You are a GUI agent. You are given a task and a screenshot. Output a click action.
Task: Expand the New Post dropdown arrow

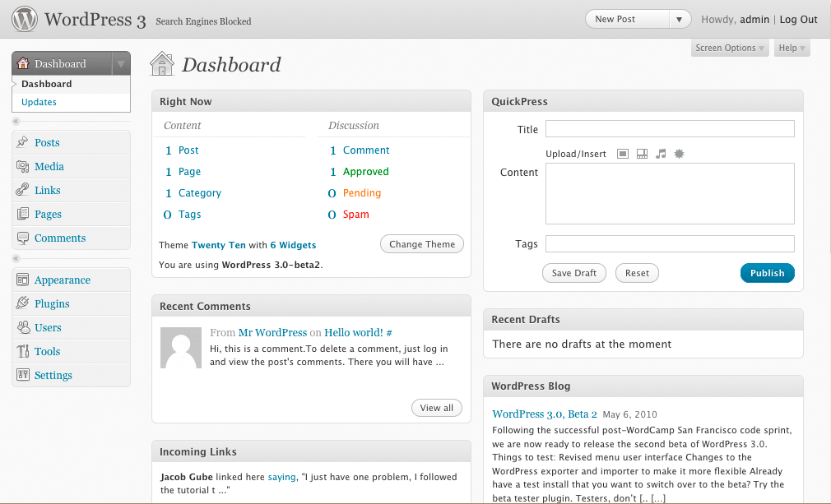click(x=679, y=20)
